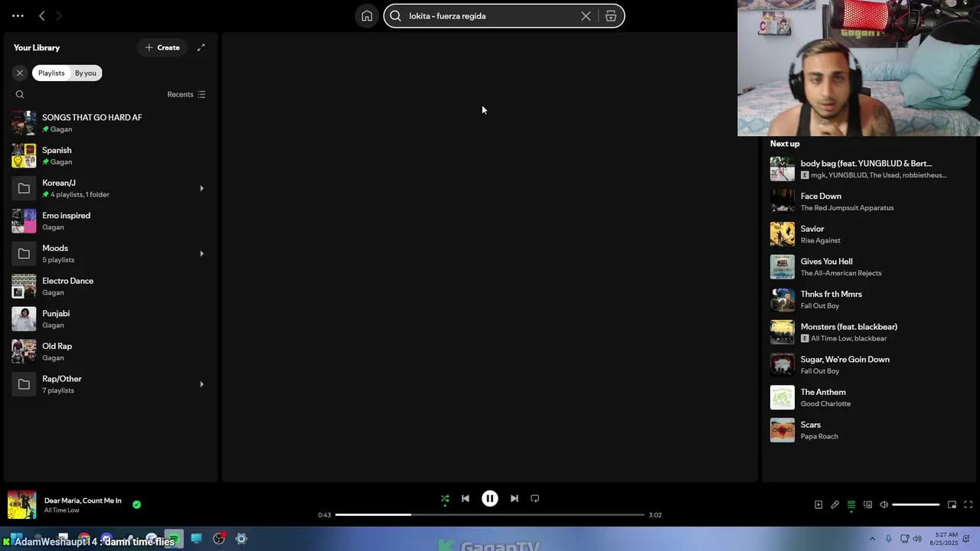Image resolution: width=980 pixels, height=551 pixels.
Task: Expand the Rap/Other folder arrow
Action: point(201,384)
